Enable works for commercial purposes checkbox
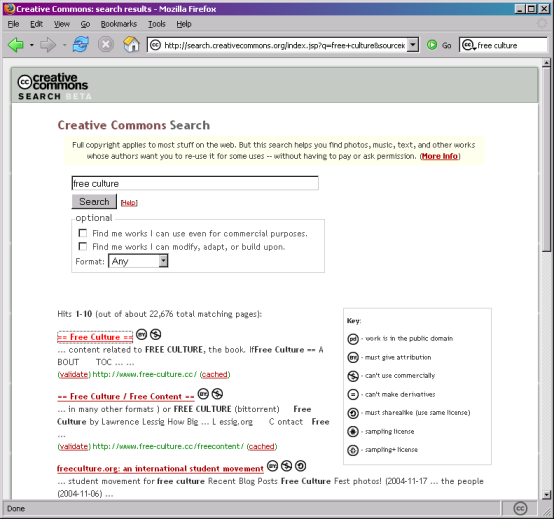 pyautogui.click(x=83, y=233)
